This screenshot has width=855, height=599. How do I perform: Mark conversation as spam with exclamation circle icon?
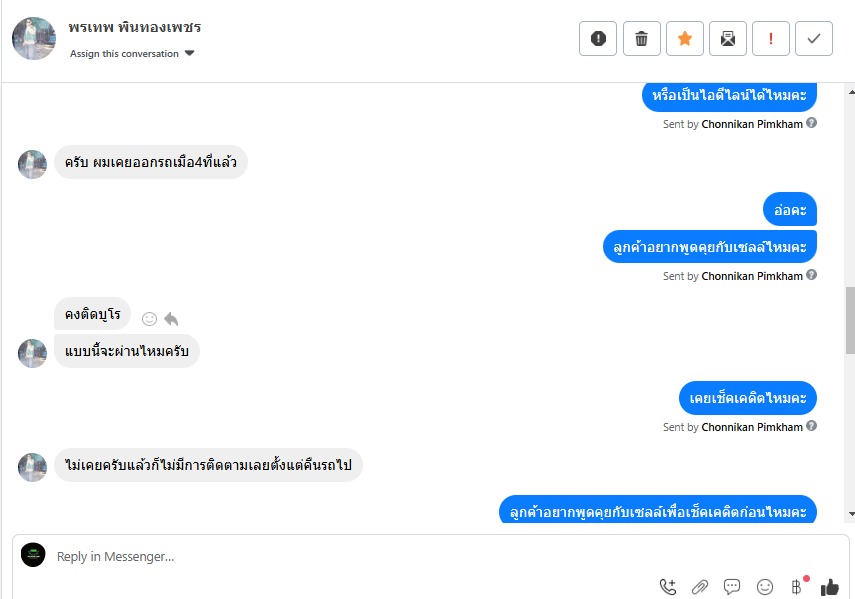click(598, 39)
